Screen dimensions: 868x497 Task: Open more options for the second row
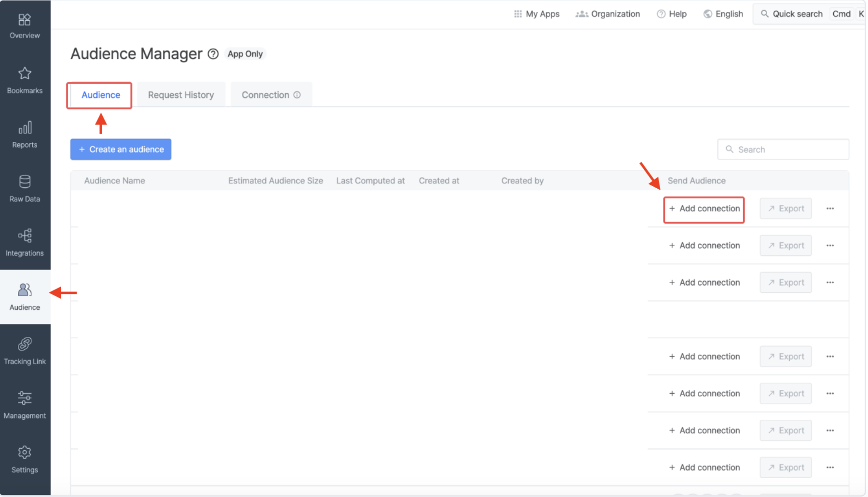[x=830, y=246]
